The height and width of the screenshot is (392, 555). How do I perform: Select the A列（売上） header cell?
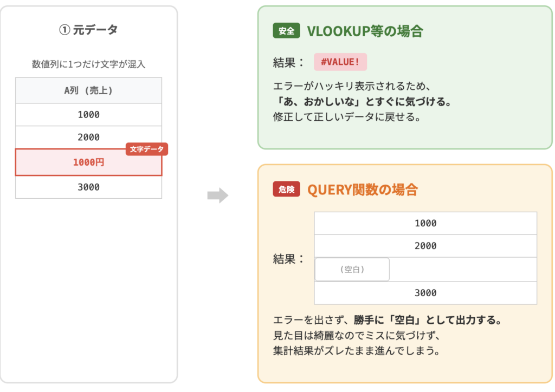[88, 90]
